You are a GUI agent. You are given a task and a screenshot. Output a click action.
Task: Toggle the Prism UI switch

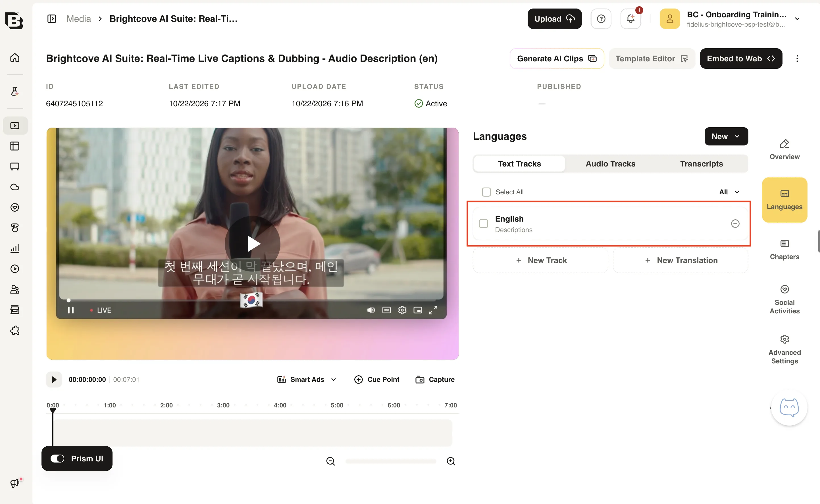(x=57, y=458)
